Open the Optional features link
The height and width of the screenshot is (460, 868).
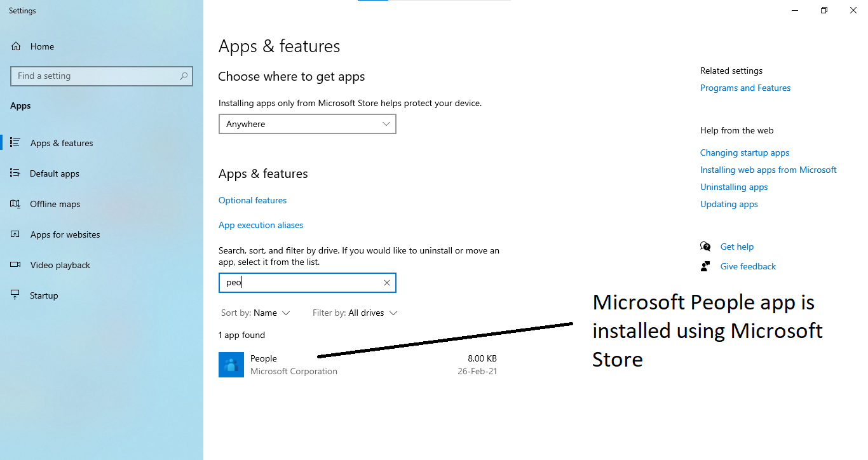(252, 200)
